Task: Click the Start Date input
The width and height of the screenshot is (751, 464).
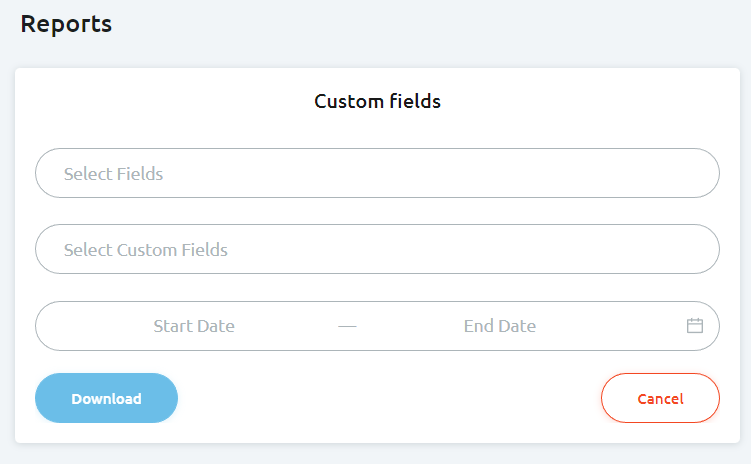Action: click(x=194, y=326)
